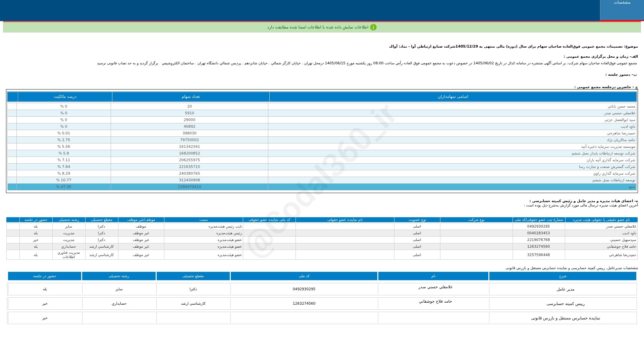Click ownership percent 10.77 %

coord(64,180)
